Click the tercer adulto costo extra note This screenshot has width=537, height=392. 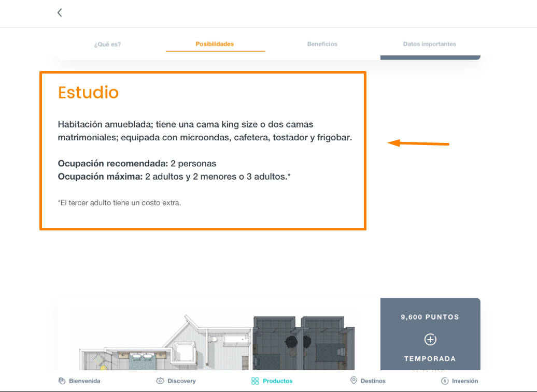119,203
